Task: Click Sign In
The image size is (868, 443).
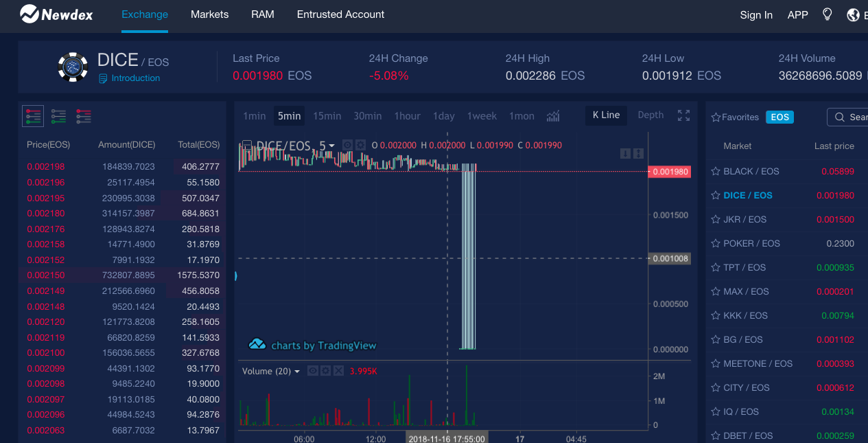Action: pos(756,15)
